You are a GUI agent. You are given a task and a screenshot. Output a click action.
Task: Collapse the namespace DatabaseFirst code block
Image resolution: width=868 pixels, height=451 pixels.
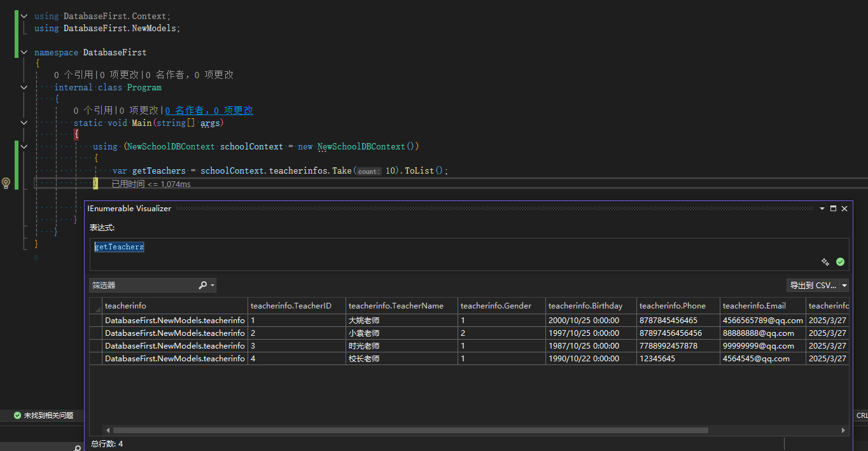tap(24, 52)
